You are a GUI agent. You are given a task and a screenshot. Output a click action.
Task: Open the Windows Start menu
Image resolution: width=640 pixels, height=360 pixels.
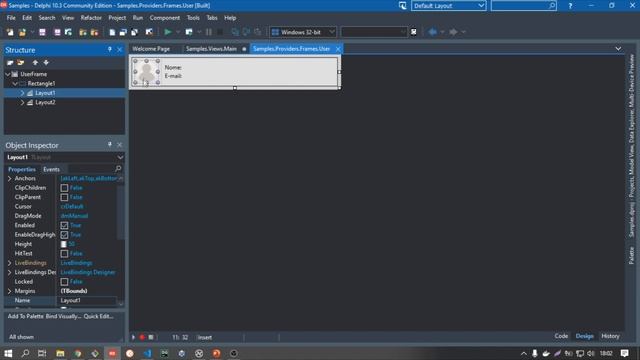point(8,353)
